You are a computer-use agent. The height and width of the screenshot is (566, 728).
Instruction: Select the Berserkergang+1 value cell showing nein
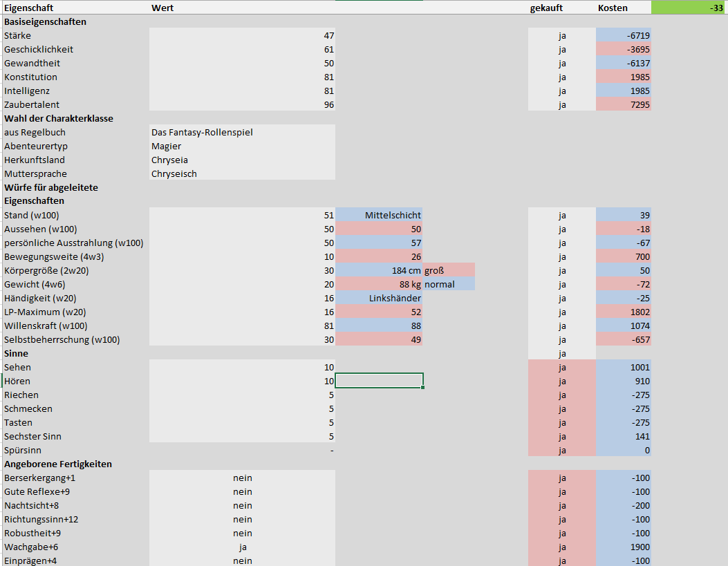242,478
